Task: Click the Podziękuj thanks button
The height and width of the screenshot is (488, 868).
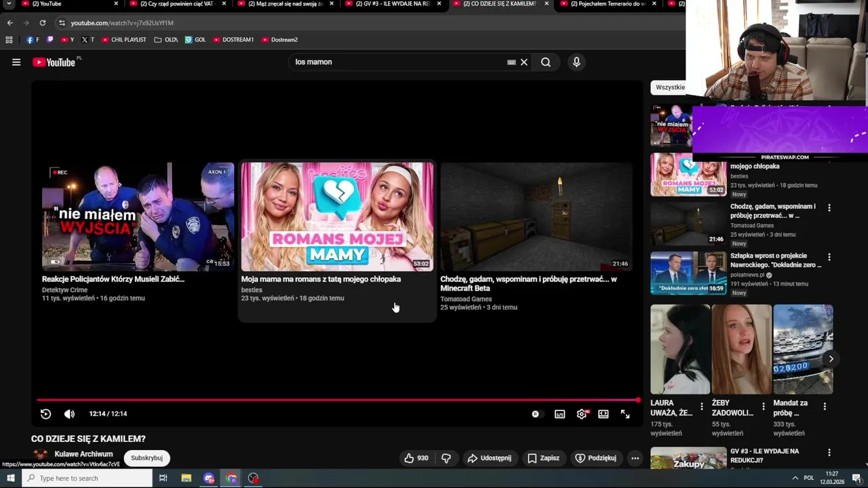Action: click(595, 458)
